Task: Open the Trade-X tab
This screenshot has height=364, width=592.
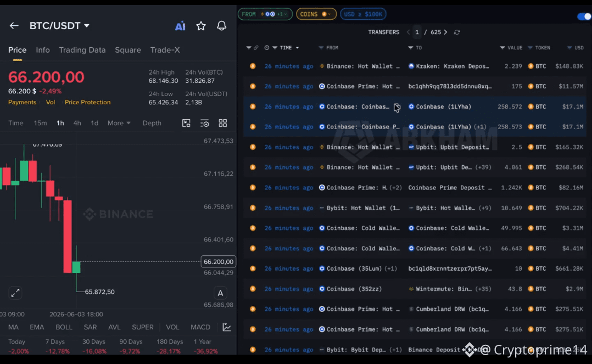Action: click(165, 50)
